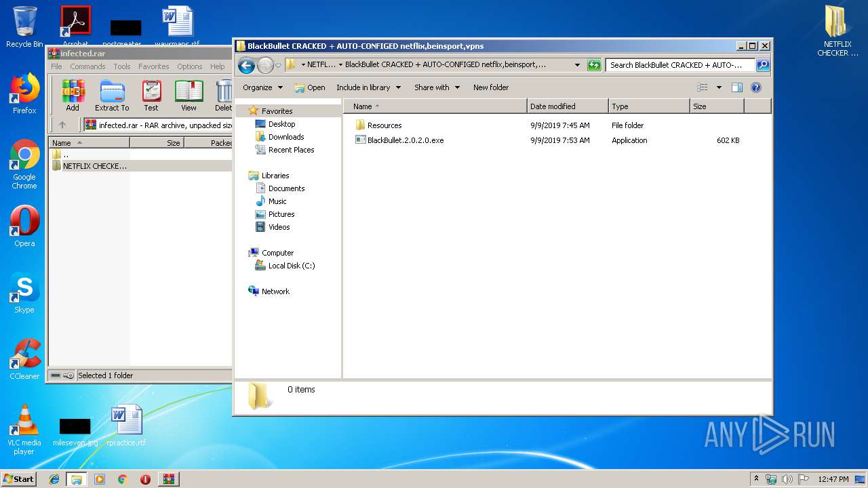
Task: Open VLC media player desktop shortcut
Action: pyautogui.click(x=24, y=430)
